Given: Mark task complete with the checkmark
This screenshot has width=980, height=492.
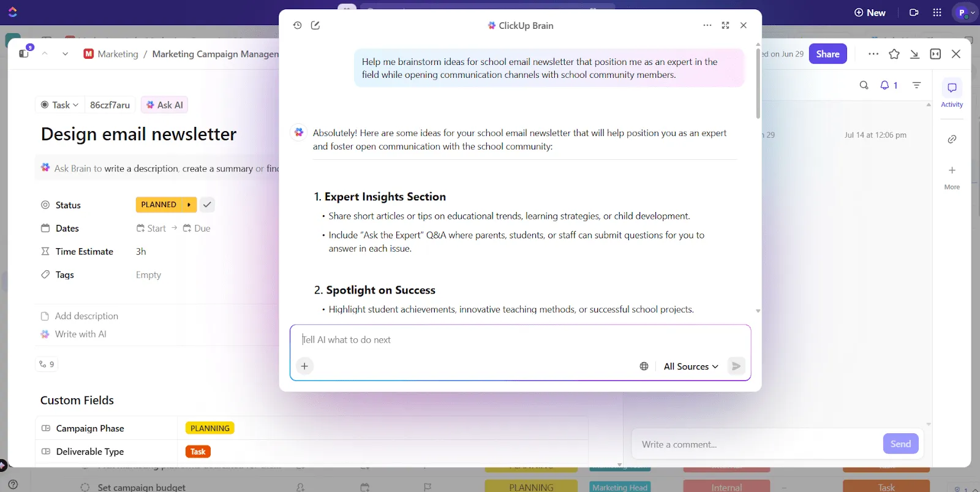Looking at the screenshot, I should point(208,205).
